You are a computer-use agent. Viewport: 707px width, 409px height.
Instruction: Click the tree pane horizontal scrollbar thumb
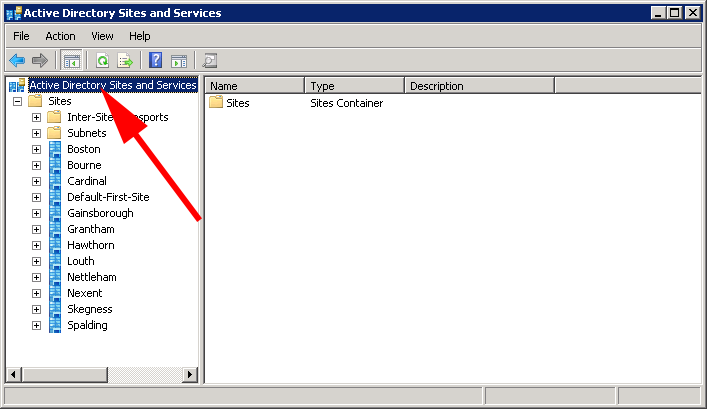pyautogui.click(x=65, y=374)
